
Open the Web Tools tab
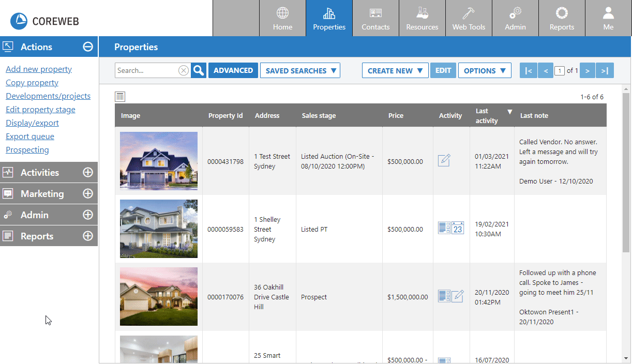(469, 19)
